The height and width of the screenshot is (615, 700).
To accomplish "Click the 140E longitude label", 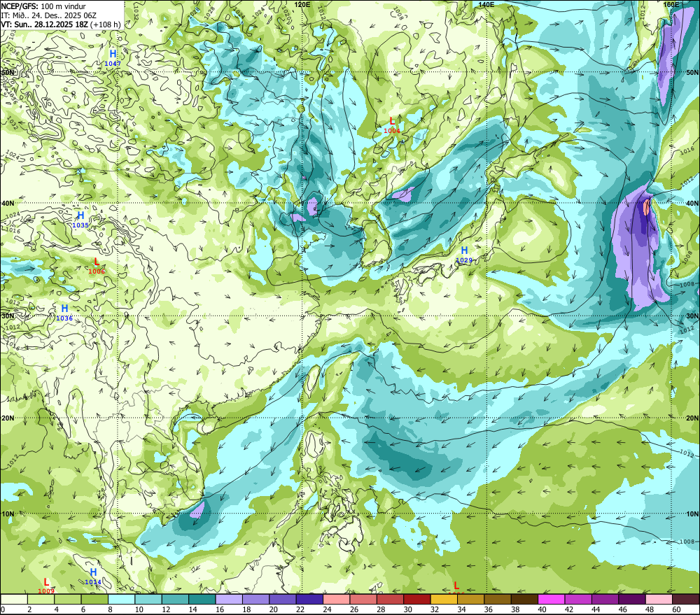I will [x=486, y=4].
